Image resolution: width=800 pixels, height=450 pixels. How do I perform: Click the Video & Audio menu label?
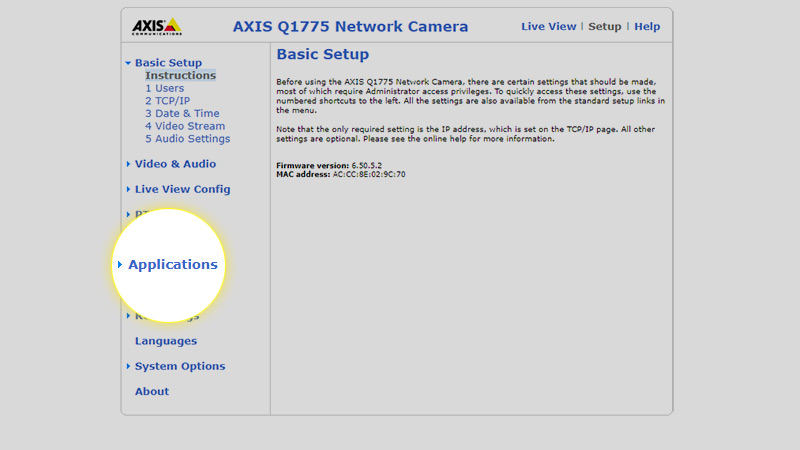click(175, 164)
